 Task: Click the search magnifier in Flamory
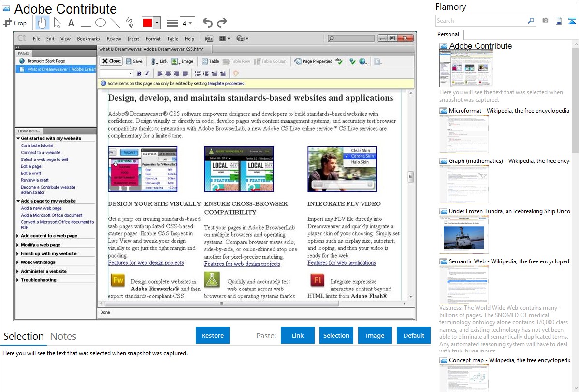point(531,21)
